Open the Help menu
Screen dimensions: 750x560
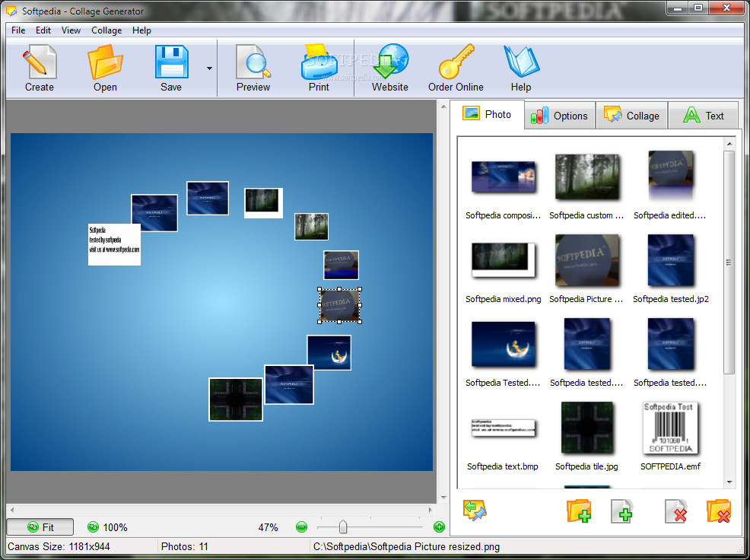(x=141, y=30)
